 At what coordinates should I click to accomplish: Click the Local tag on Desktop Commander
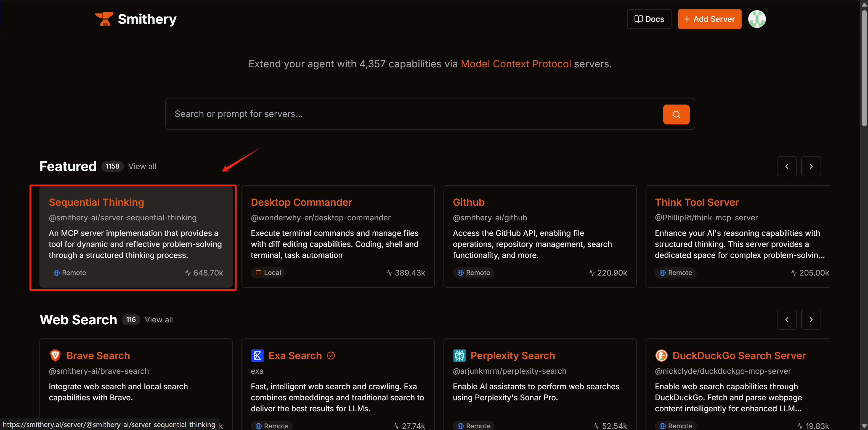(268, 273)
